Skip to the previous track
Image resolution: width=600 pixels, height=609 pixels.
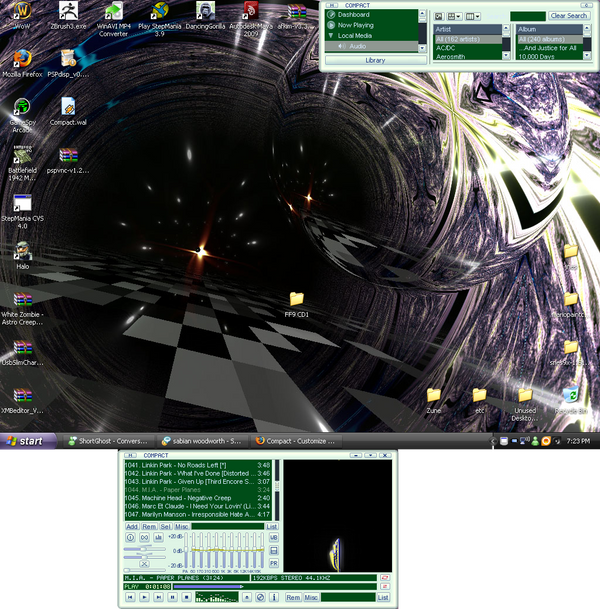[130, 597]
